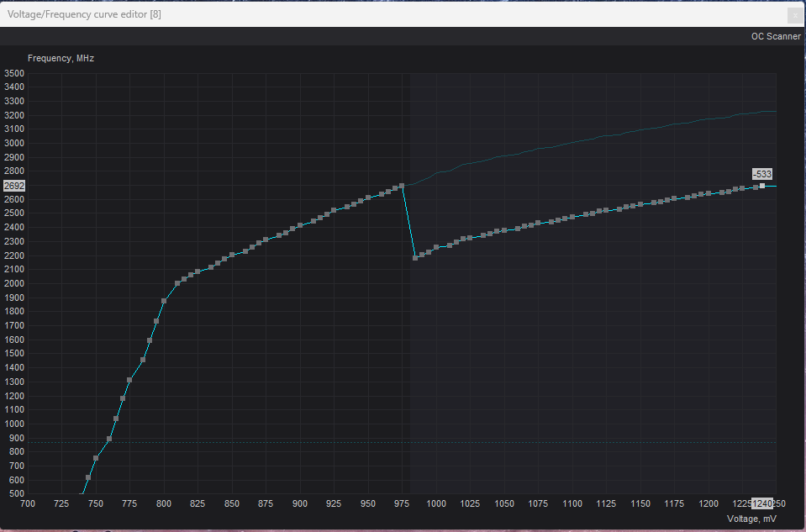Click the 700 label on voltage axis
The image size is (806, 532).
[29, 503]
